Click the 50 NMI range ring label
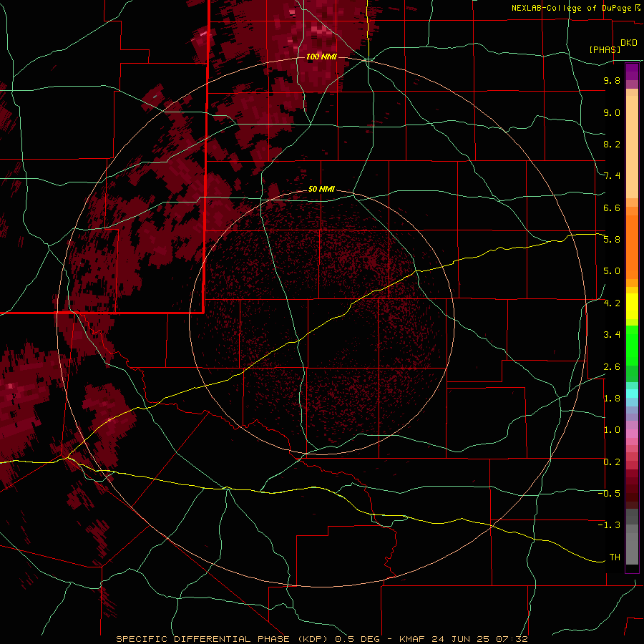The image size is (644, 644). (321, 189)
